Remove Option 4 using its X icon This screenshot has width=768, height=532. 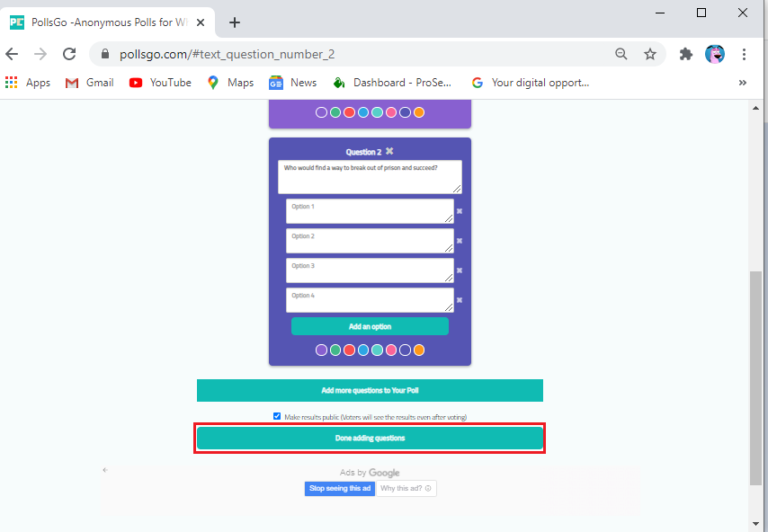point(459,300)
